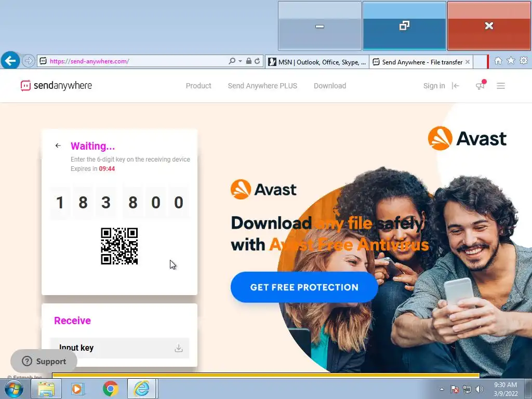Viewport: 532px width, 399px height.
Task: Open the Product menu item
Action: (x=198, y=86)
